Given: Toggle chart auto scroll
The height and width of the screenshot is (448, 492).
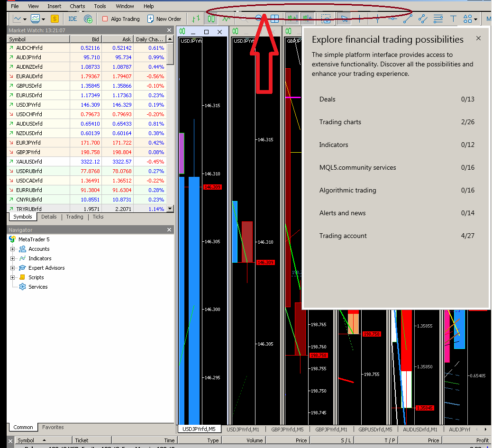Looking at the screenshot, I should tap(293, 19).
